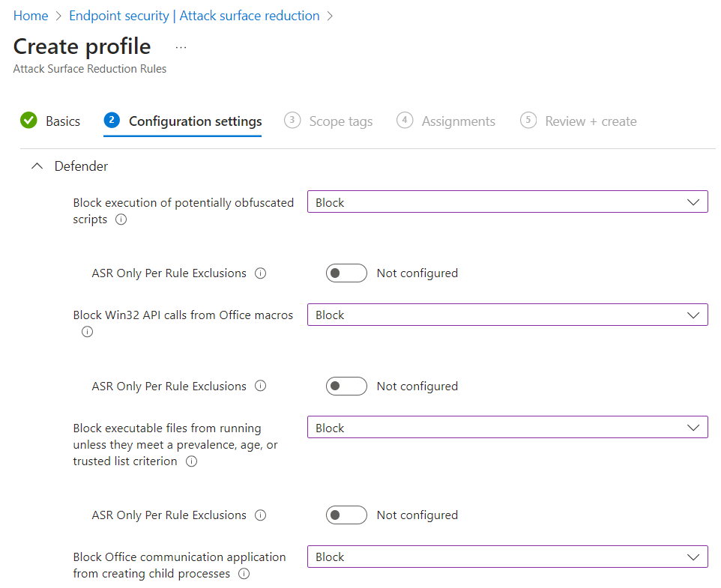
Task: Navigate to Home breadcrumb link
Action: coord(31,16)
